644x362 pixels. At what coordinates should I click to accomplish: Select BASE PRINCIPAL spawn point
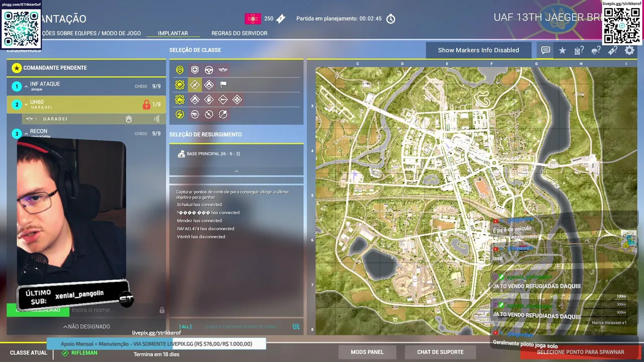pos(236,154)
